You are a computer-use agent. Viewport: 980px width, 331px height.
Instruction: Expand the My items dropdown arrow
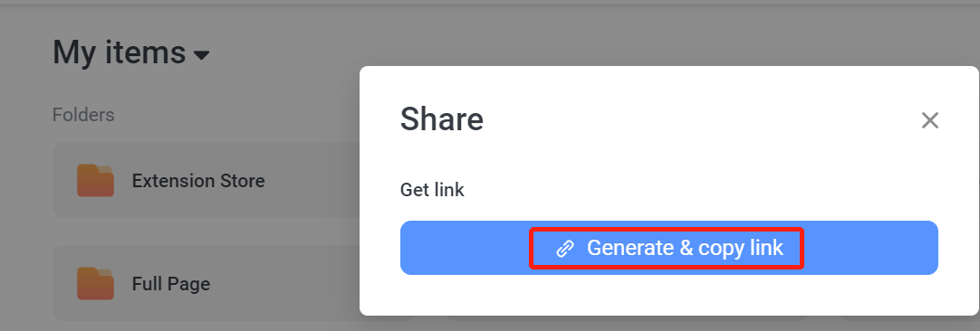pos(201,55)
